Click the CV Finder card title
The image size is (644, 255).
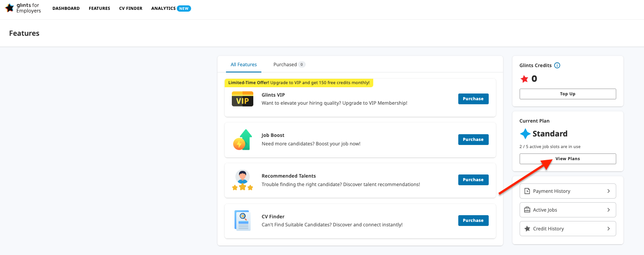pyautogui.click(x=273, y=217)
